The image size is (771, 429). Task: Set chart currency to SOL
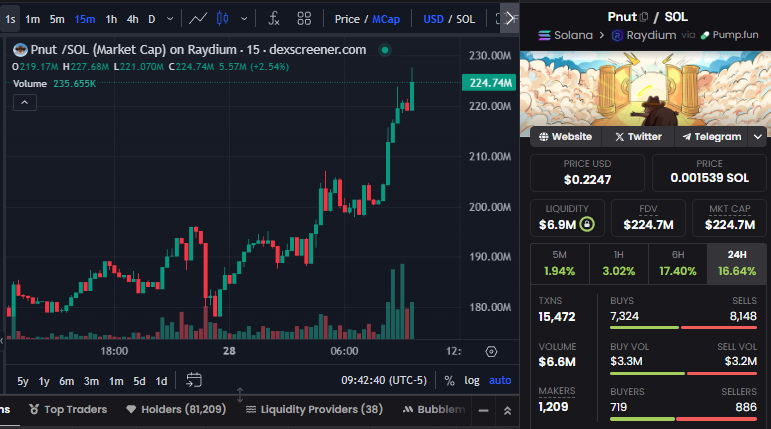466,19
